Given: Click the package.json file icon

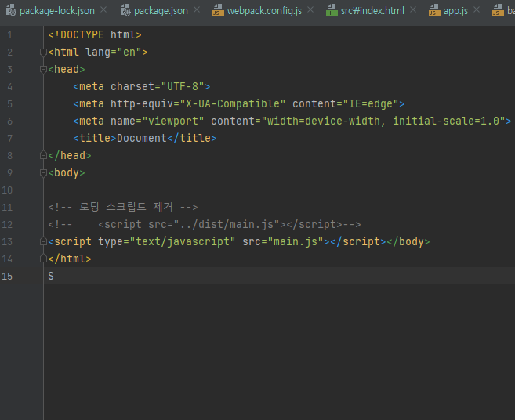Looking at the screenshot, I should click(125, 10).
